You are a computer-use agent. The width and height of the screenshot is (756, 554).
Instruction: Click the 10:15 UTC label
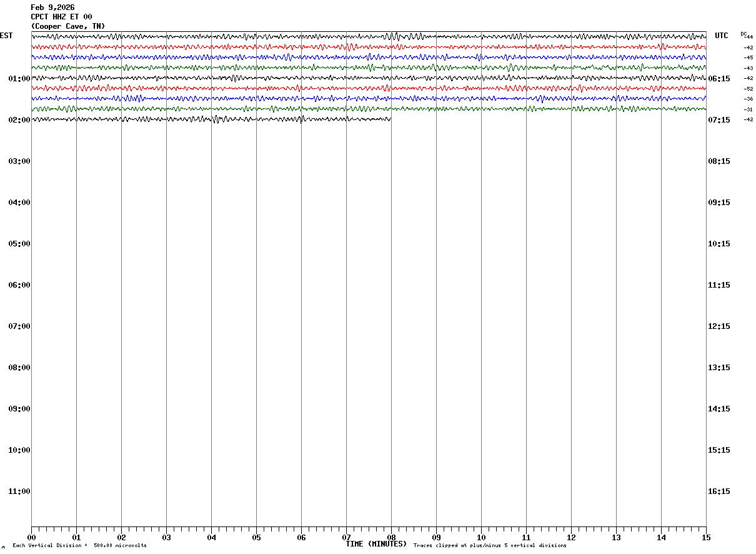(x=719, y=244)
